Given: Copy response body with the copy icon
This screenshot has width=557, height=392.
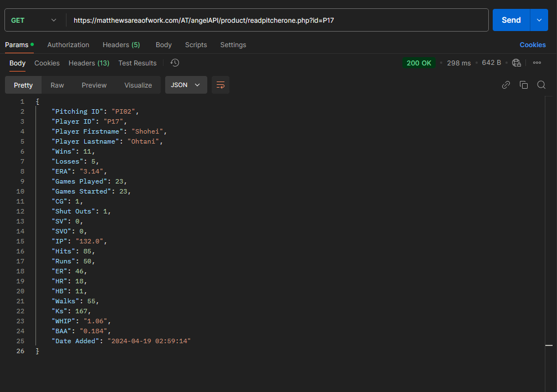Looking at the screenshot, I should coord(524,85).
